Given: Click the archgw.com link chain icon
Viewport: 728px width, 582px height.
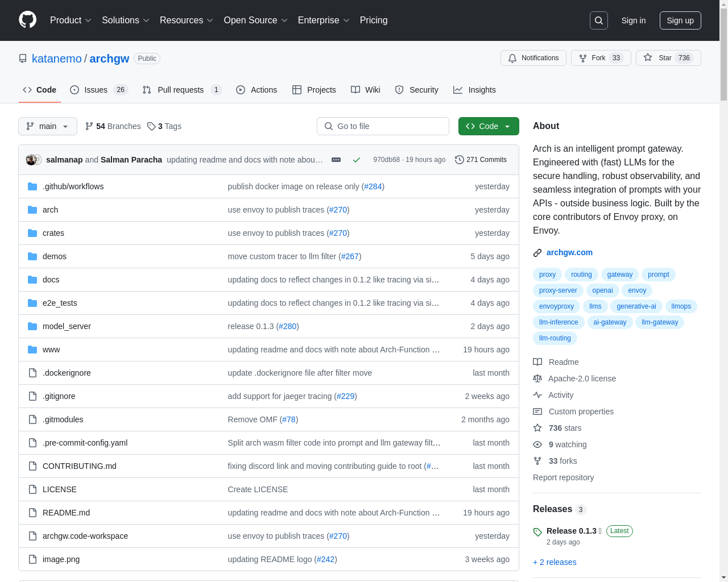Looking at the screenshot, I should (537, 253).
